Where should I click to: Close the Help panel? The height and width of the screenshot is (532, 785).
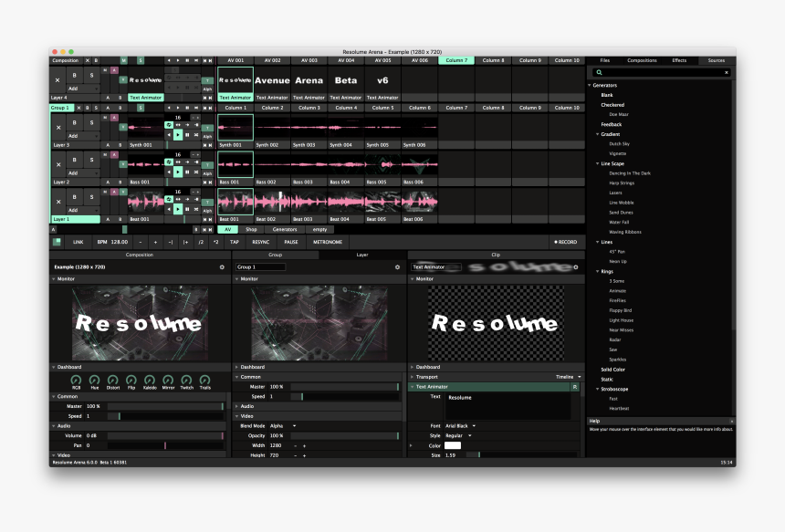coord(731,422)
